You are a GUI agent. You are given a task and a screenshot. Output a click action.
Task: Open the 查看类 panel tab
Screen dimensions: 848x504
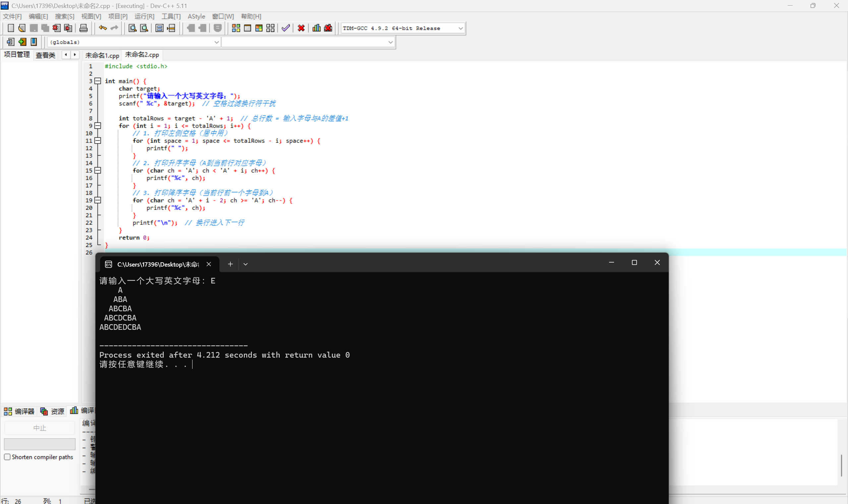click(x=45, y=55)
